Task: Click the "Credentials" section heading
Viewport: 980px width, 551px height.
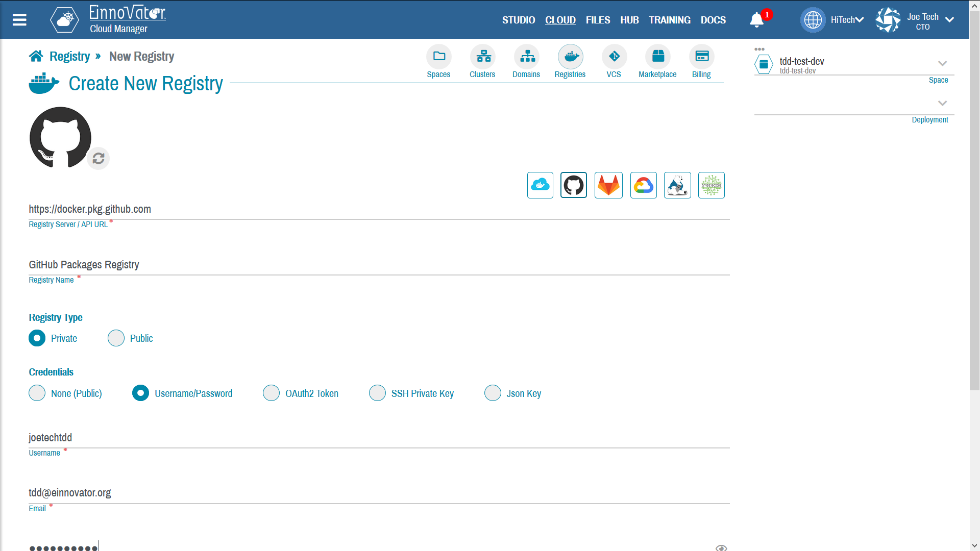Action: pos(51,372)
